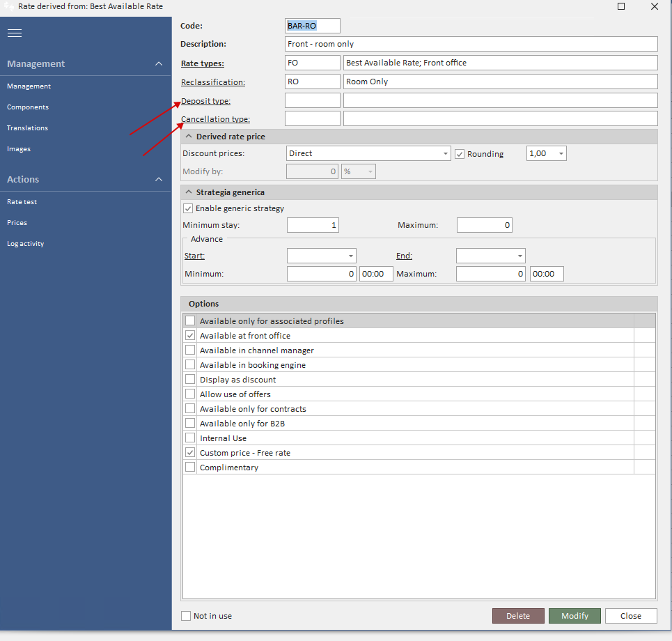The image size is (672, 641).
Task: Collapse the Management sidebar section
Action: (158, 64)
